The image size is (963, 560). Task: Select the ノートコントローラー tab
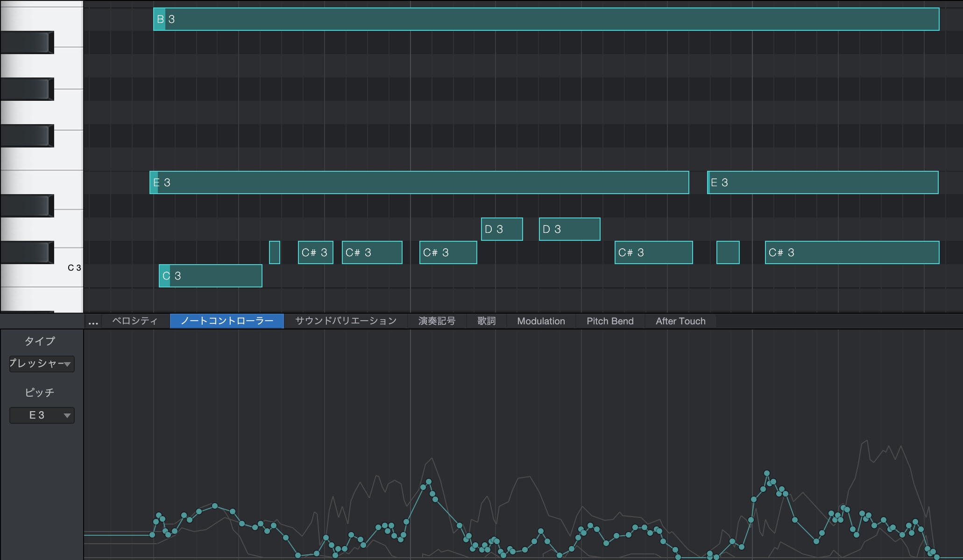[227, 321]
